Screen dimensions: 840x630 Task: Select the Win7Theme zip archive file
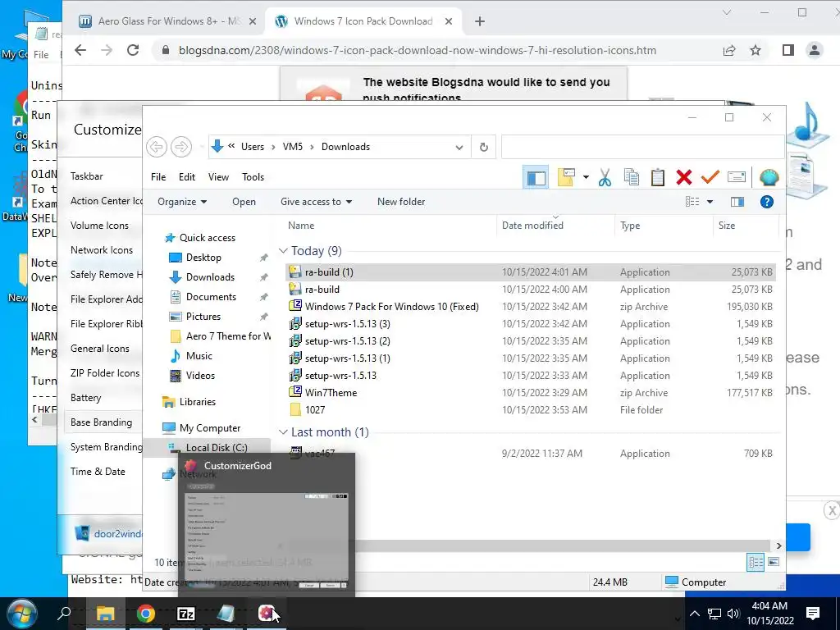click(x=331, y=393)
